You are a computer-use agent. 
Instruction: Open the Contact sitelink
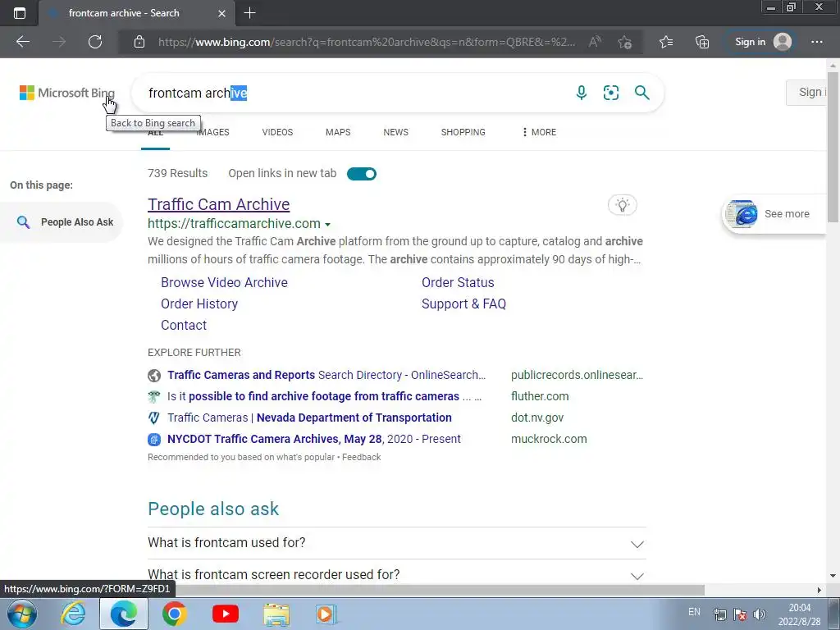(x=184, y=325)
